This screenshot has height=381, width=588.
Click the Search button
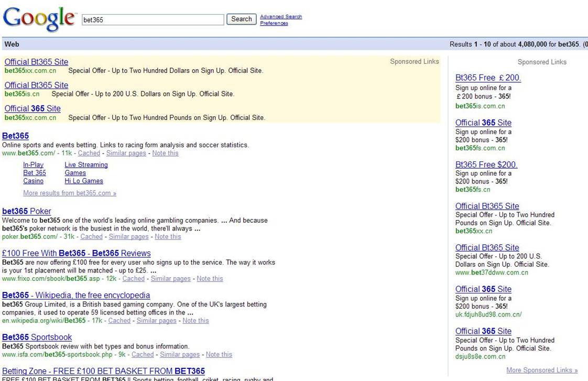[x=242, y=19]
